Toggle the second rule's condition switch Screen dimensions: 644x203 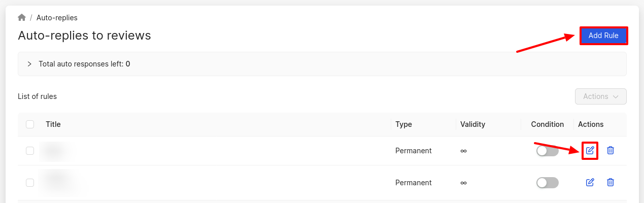(548, 183)
